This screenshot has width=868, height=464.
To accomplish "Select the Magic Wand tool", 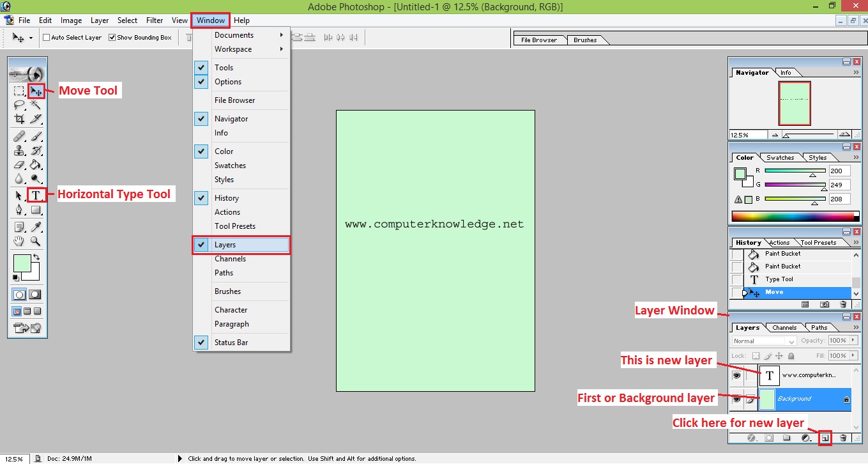I will pyautogui.click(x=36, y=105).
